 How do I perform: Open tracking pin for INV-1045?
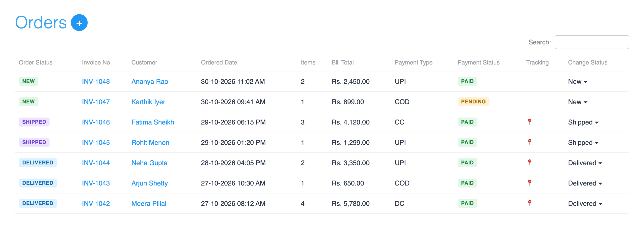[530, 142]
